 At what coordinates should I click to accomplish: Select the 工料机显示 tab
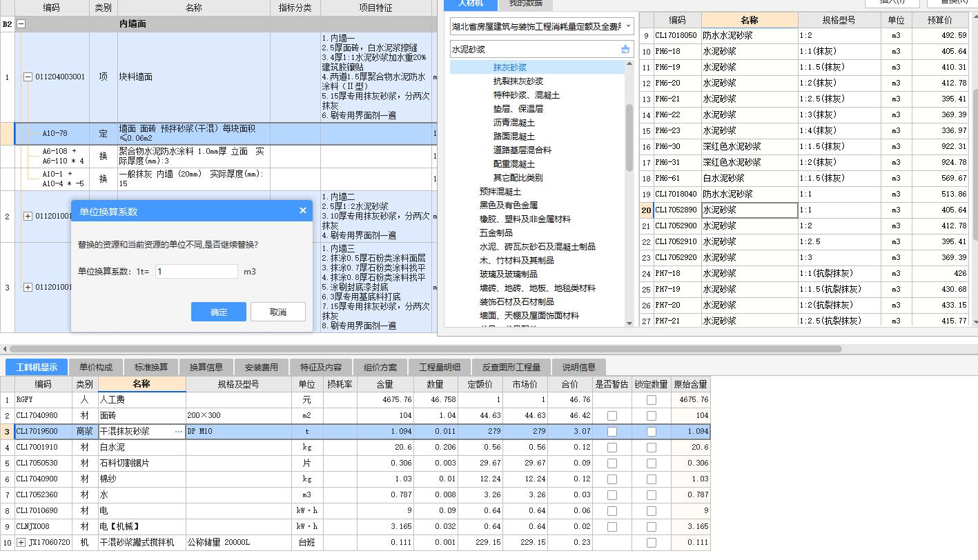37,368
